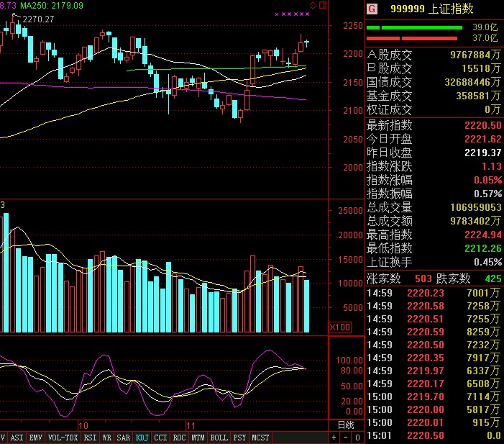Switch to the EMV indicator tab

tap(36, 438)
